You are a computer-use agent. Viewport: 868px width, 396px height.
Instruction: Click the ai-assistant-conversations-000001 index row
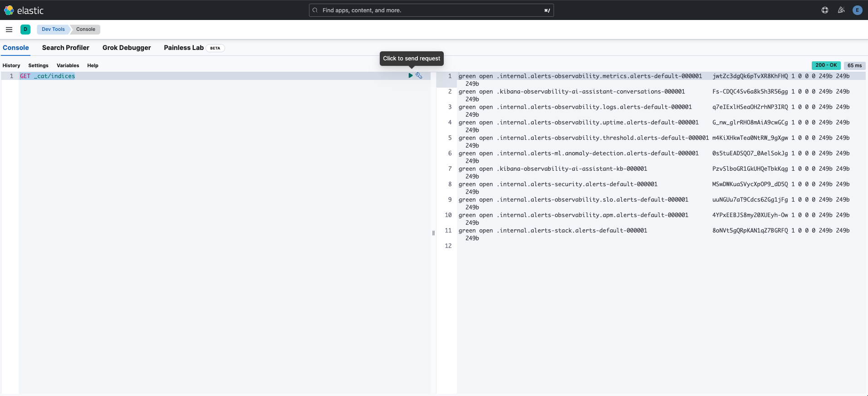654,95
